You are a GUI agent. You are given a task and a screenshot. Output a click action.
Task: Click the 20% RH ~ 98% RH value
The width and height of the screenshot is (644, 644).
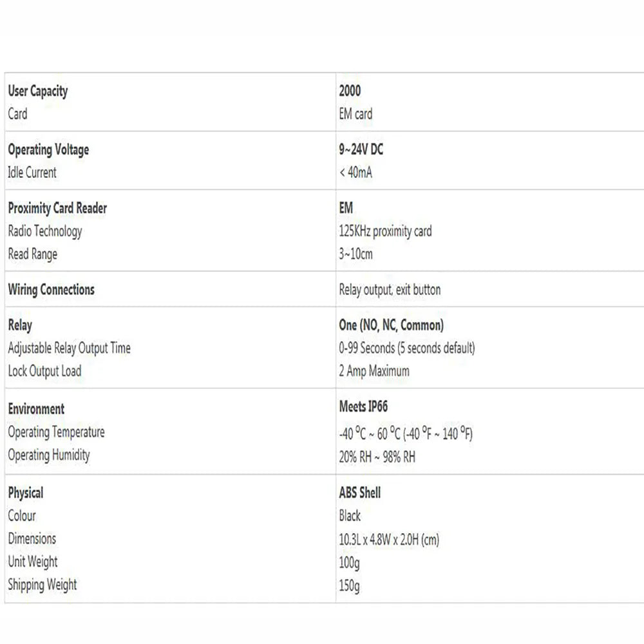click(x=377, y=457)
